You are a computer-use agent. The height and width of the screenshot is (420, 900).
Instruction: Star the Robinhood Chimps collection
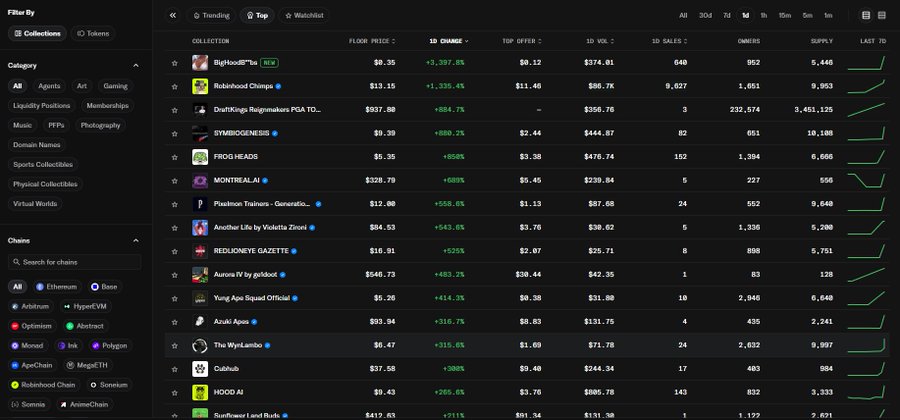tap(174, 86)
